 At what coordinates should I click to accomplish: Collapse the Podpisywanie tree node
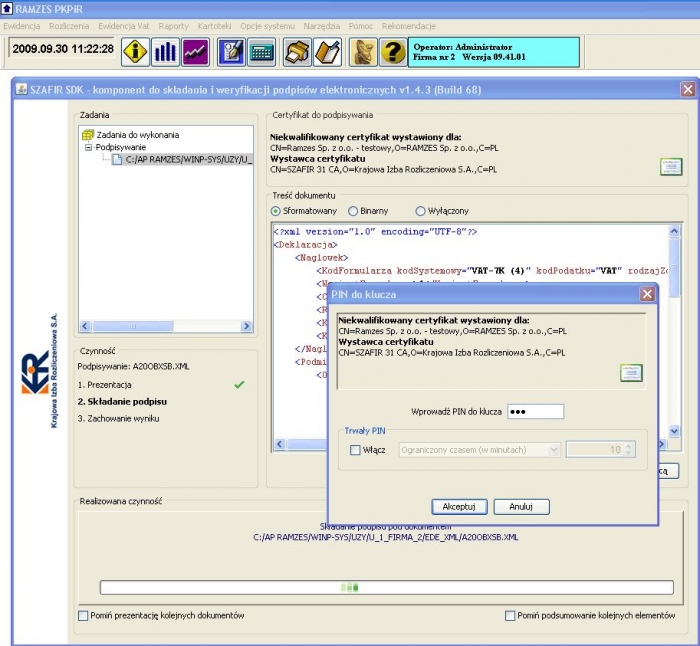tap(88, 147)
